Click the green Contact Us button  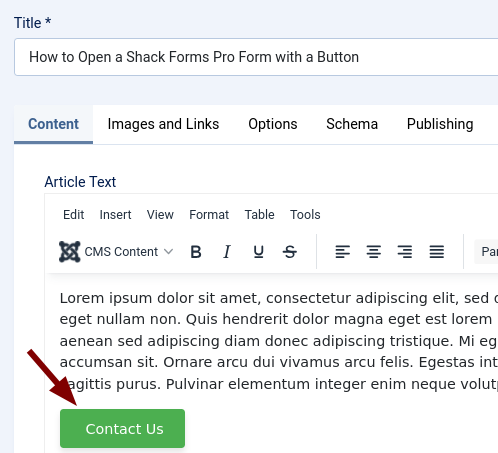click(122, 428)
